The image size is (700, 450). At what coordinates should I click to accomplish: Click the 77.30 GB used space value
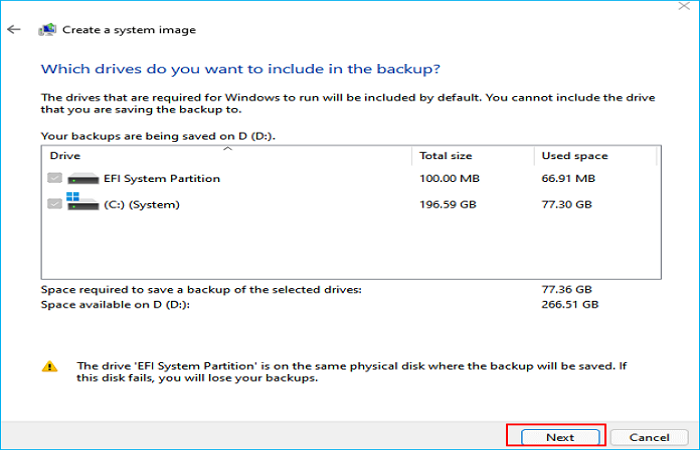[x=567, y=204]
